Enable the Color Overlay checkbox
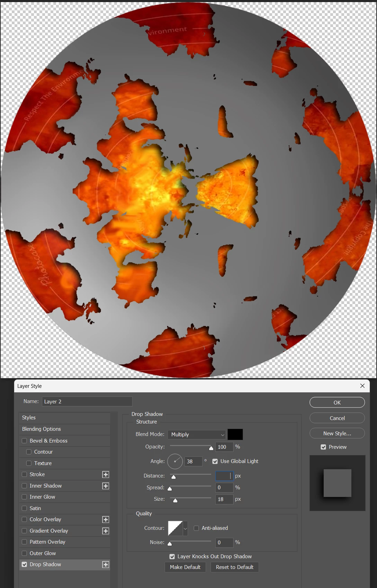This screenshot has height=588, width=377. [24, 519]
